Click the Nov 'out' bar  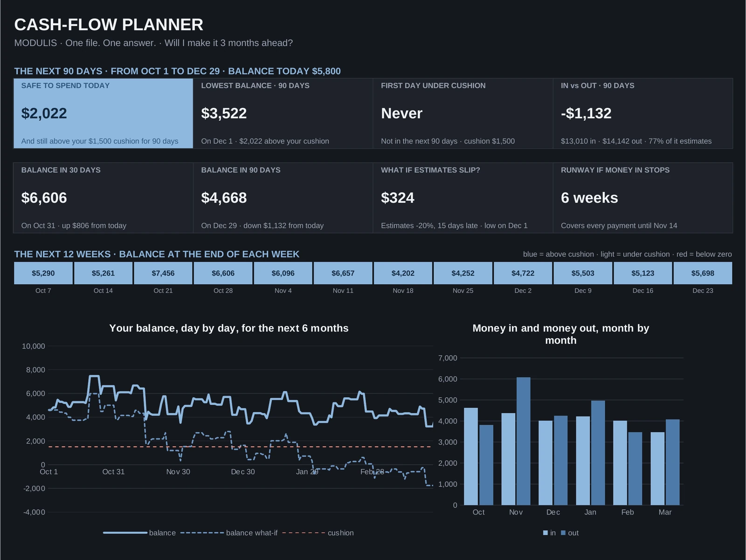524,441
